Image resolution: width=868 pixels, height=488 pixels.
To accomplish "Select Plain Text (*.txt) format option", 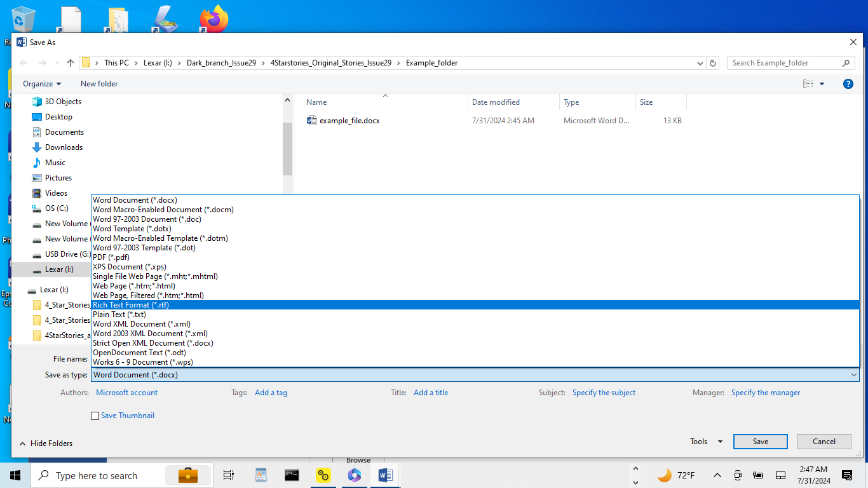I will (119, 315).
